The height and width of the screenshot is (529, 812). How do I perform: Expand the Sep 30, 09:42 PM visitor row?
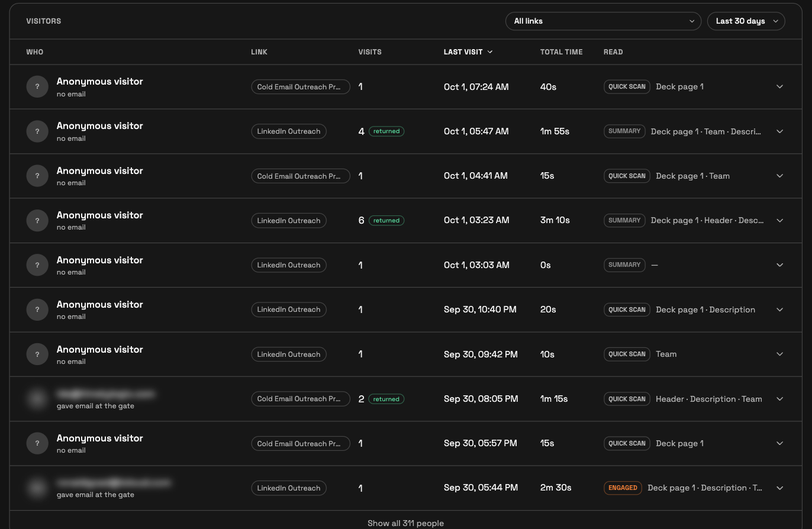[779, 354]
